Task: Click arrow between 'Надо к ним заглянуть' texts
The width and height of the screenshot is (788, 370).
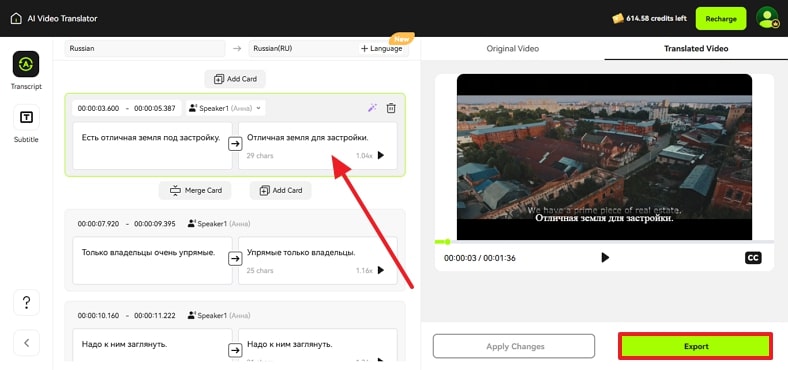Action: pyautogui.click(x=235, y=350)
